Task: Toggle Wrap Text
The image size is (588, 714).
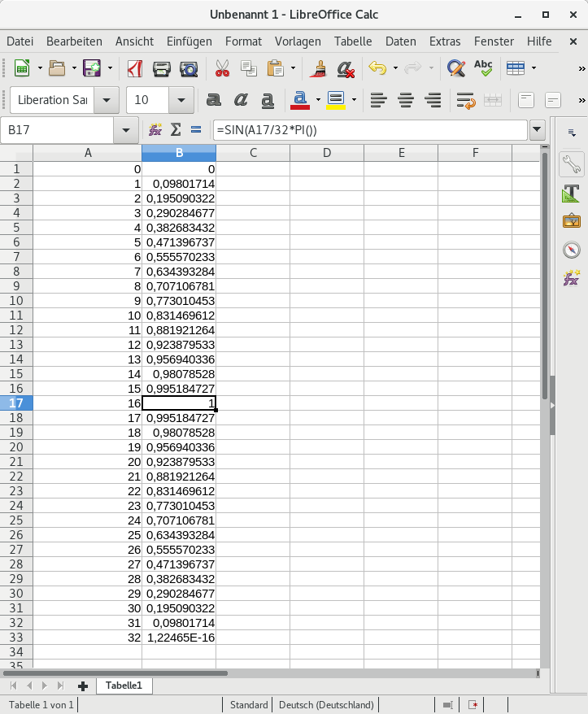Action: [466, 100]
